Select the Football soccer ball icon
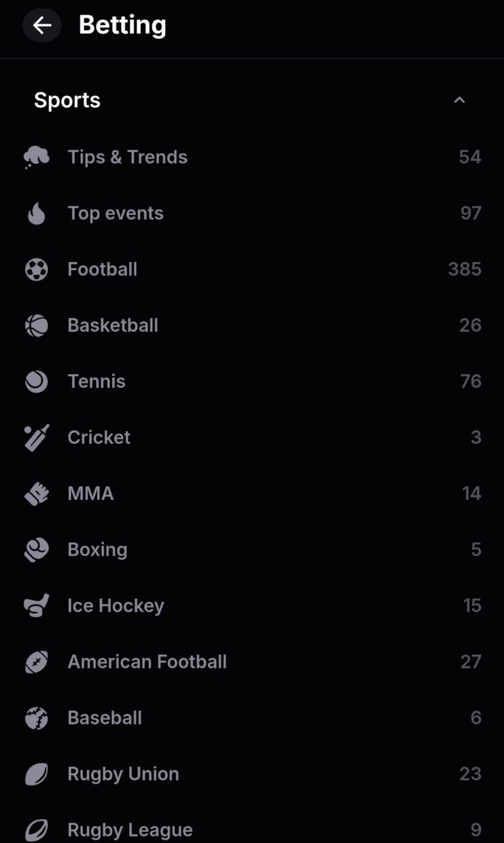Viewport: 504px width, 843px height. (x=36, y=269)
